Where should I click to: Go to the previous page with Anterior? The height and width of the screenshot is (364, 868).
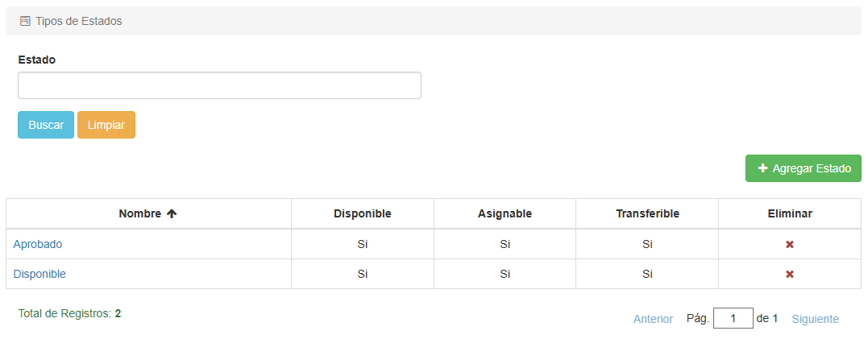[x=653, y=319]
